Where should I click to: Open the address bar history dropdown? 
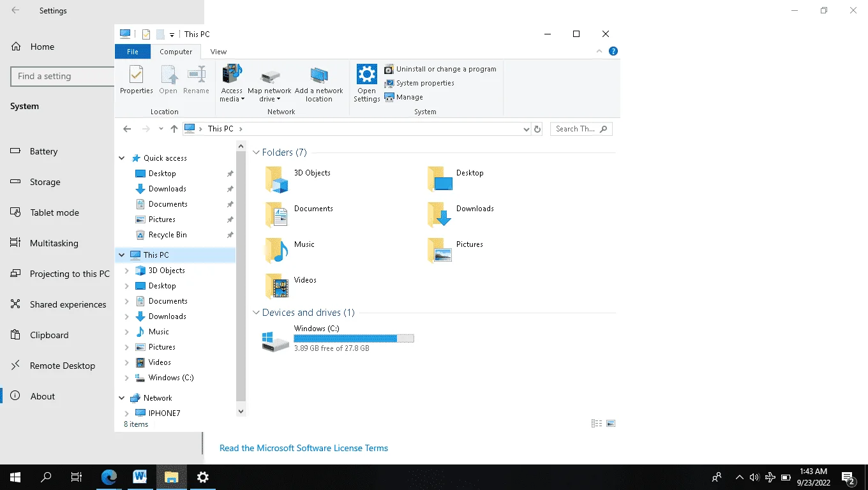(x=527, y=129)
